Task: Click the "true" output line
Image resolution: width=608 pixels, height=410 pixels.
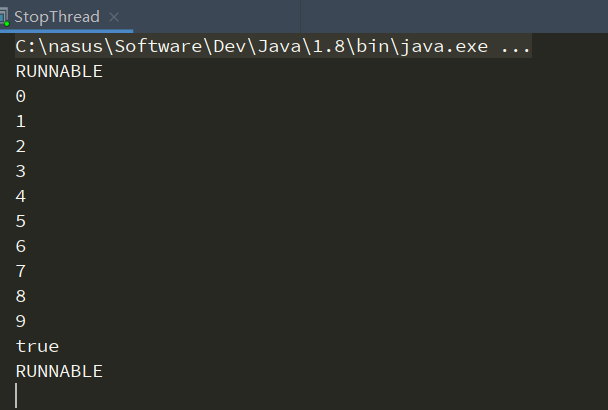Action: coord(37,347)
